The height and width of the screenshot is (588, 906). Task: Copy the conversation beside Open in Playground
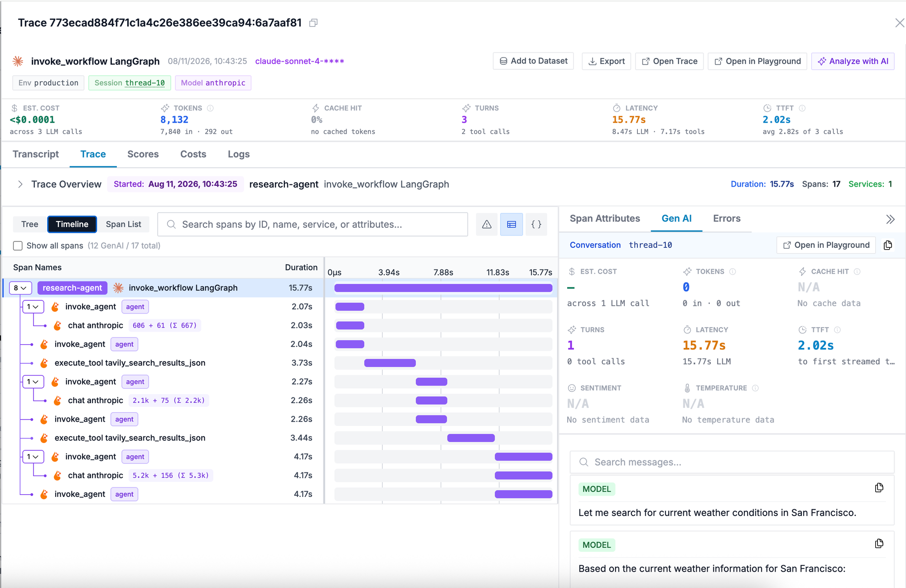coord(888,245)
